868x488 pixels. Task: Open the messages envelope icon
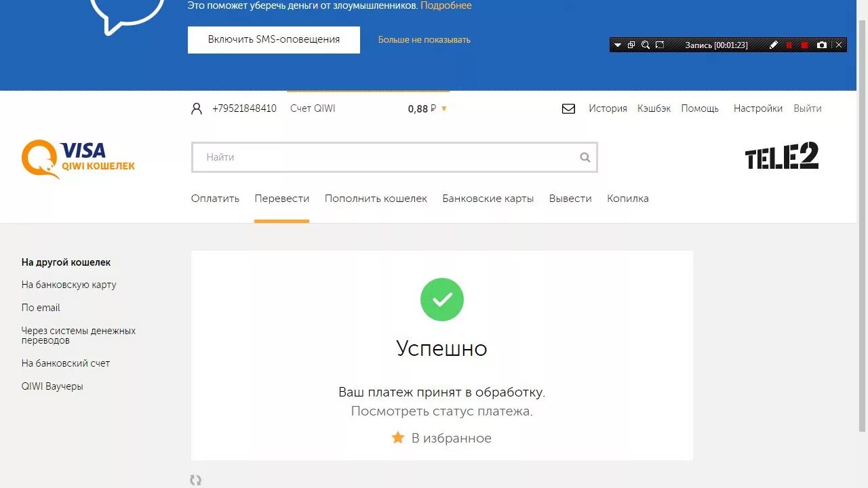[568, 108]
